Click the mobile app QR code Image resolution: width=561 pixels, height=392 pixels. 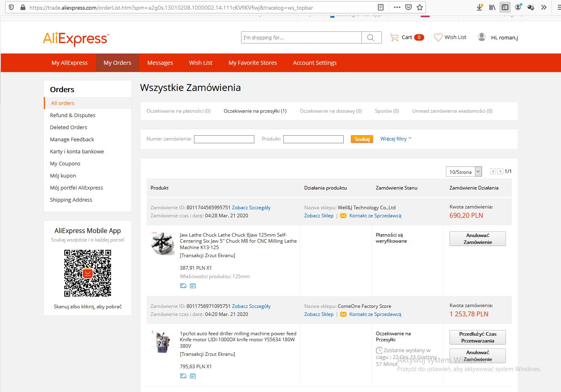tap(88, 273)
